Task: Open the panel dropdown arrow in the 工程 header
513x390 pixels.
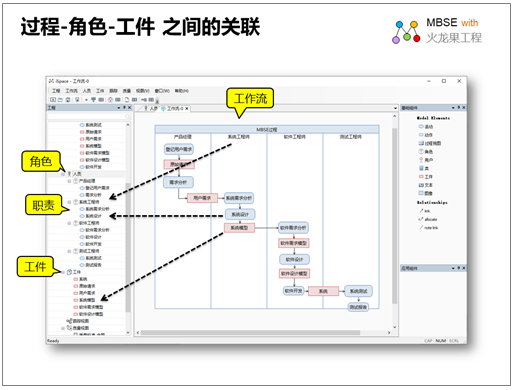Action: tap(119, 108)
